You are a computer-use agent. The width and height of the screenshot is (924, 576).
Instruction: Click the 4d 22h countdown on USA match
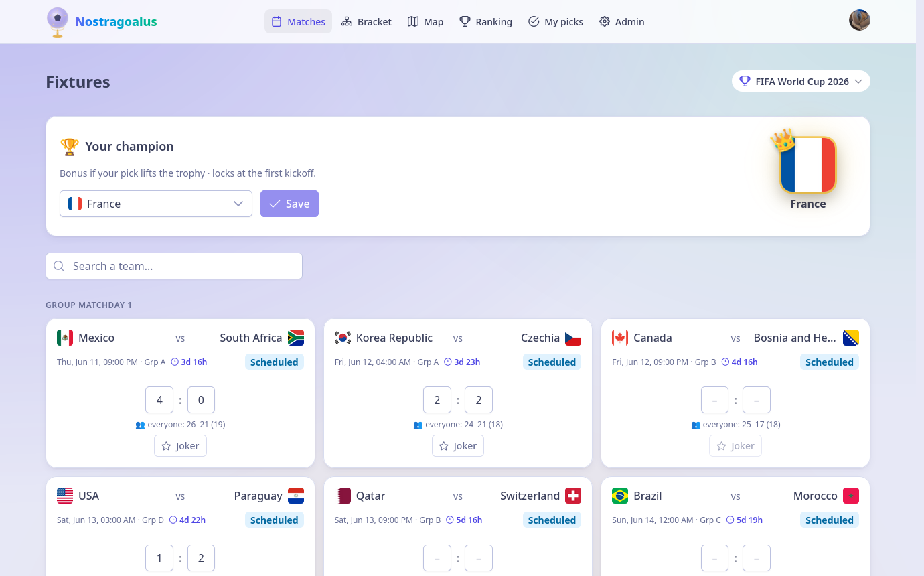coord(188,520)
